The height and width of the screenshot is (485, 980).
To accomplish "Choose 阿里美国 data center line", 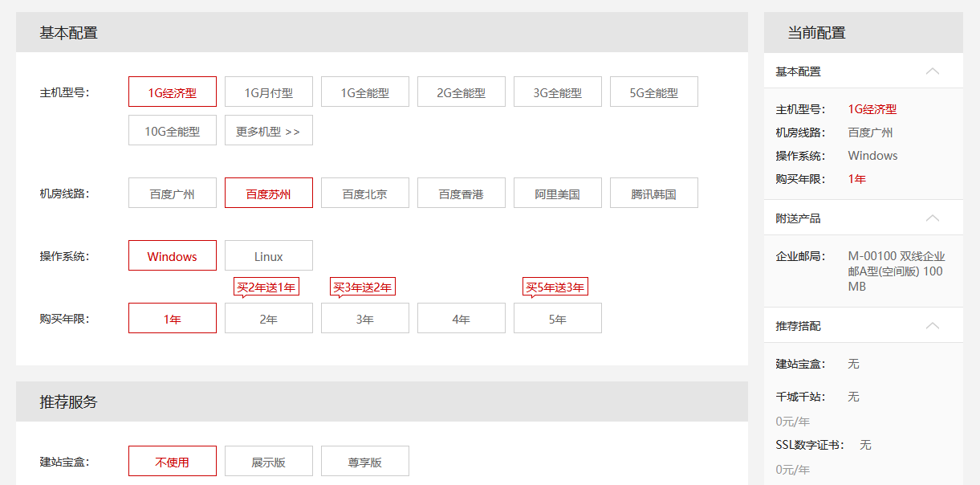I will [x=558, y=194].
